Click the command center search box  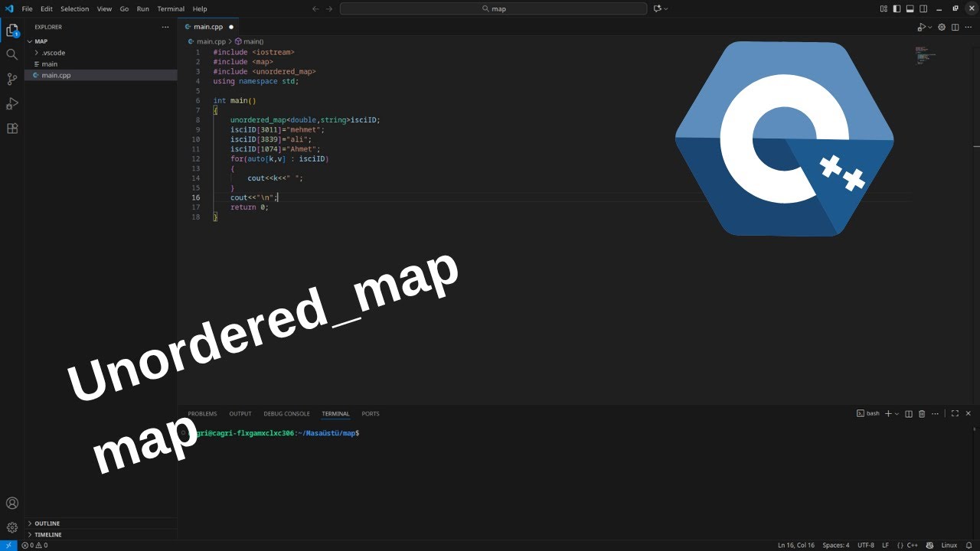coord(493,8)
